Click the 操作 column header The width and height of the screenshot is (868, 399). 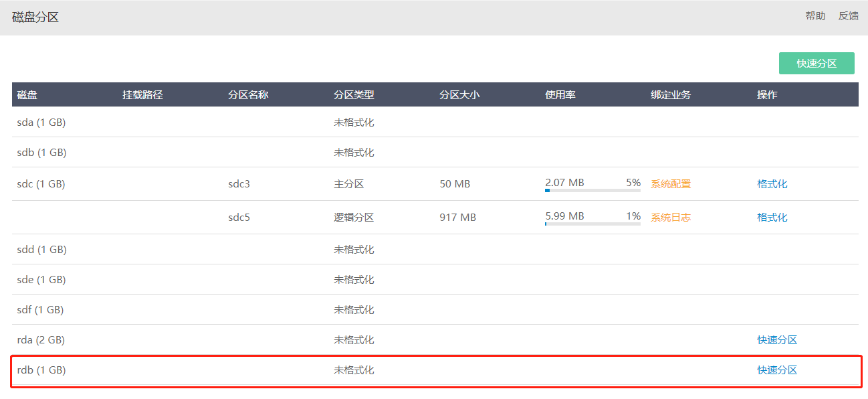click(x=767, y=95)
